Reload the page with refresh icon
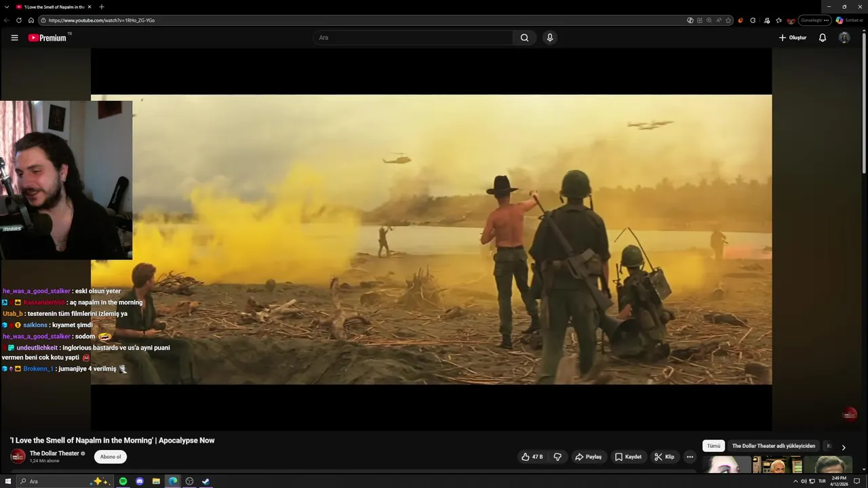This screenshot has width=868, height=488. click(19, 20)
